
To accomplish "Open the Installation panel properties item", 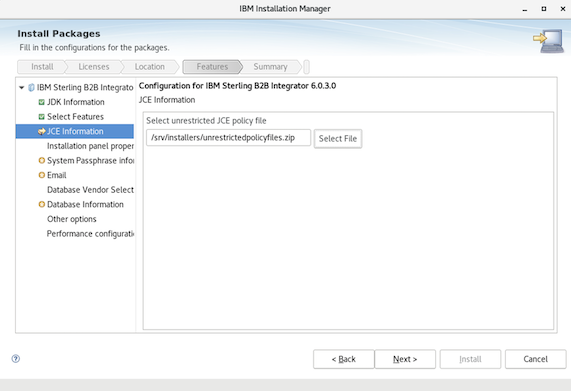I will [x=90, y=146].
